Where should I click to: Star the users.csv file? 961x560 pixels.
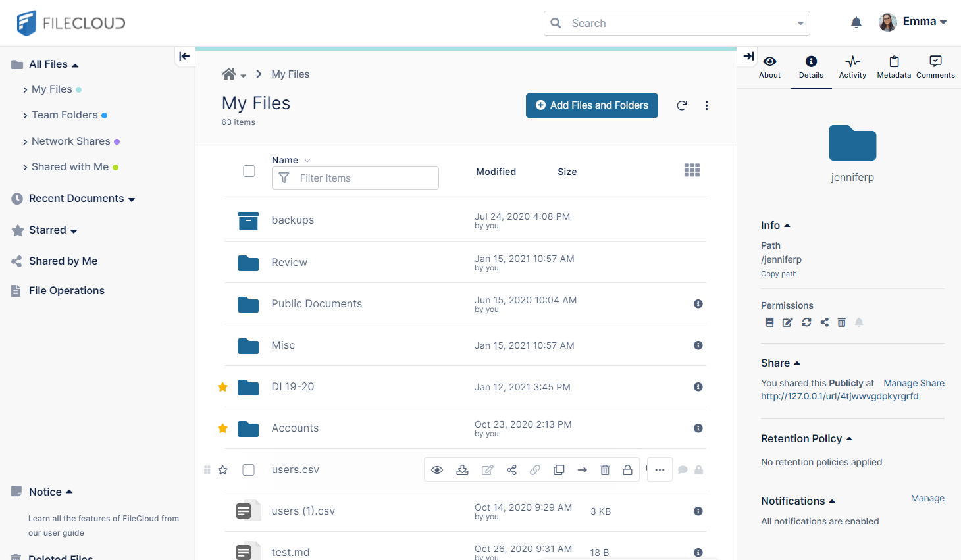[x=223, y=470]
